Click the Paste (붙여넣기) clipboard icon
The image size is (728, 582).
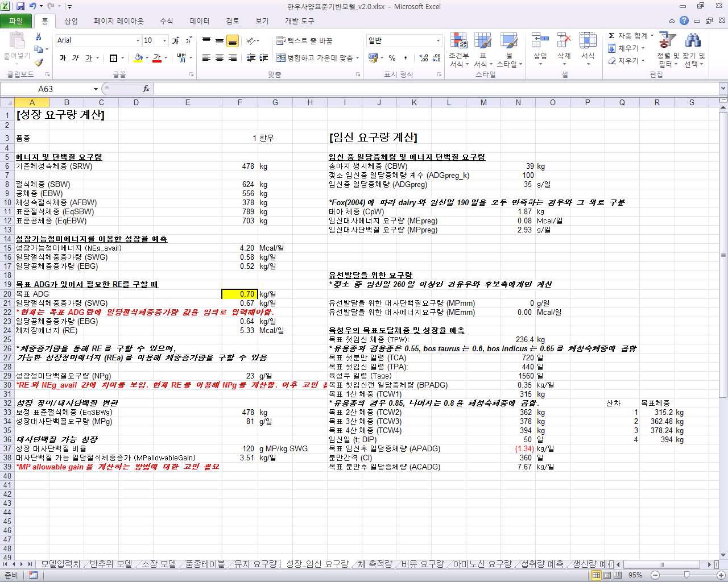17,41
